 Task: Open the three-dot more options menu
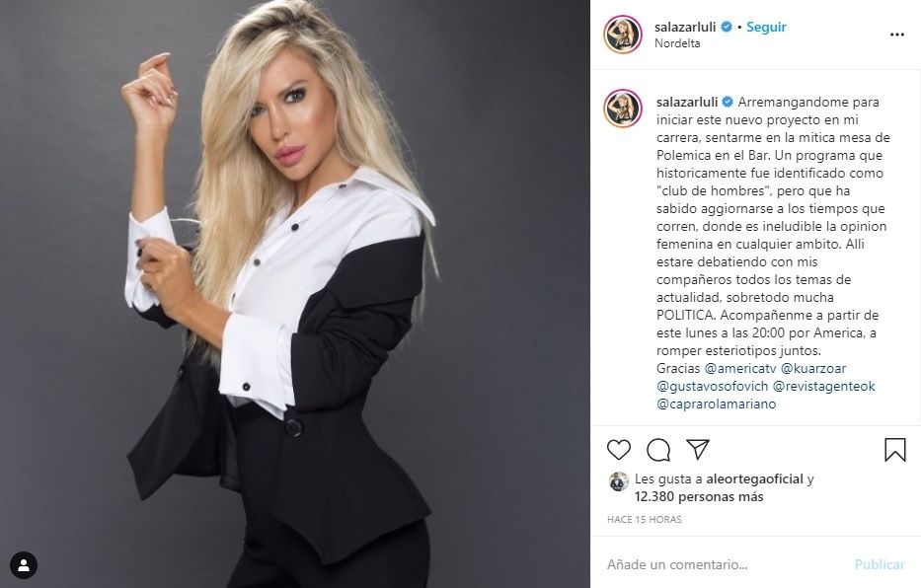click(897, 35)
